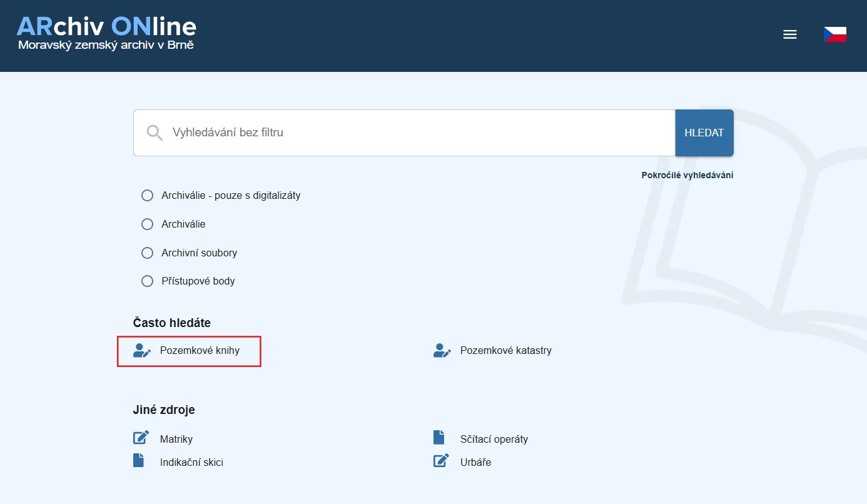Go to Pozemkové katastry link
Screen dimensions: 867x504
pos(505,351)
